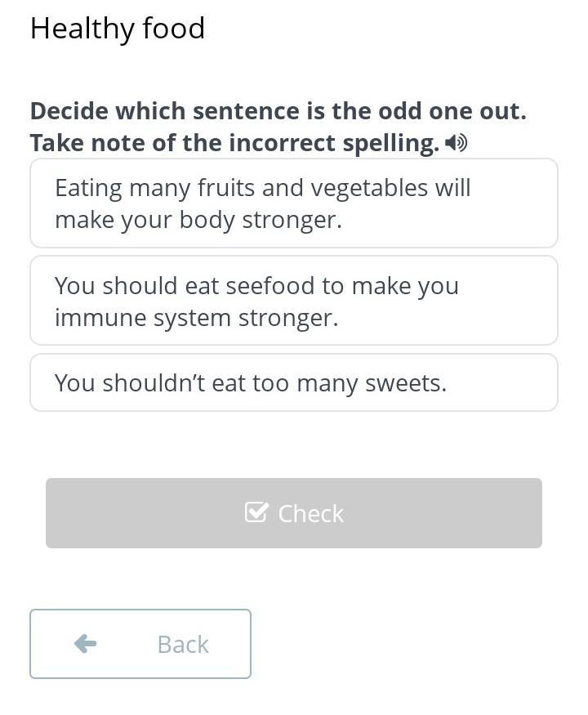The image size is (588, 715).
Task: Click the checkmark icon inside Check button
Action: [256, 512]
